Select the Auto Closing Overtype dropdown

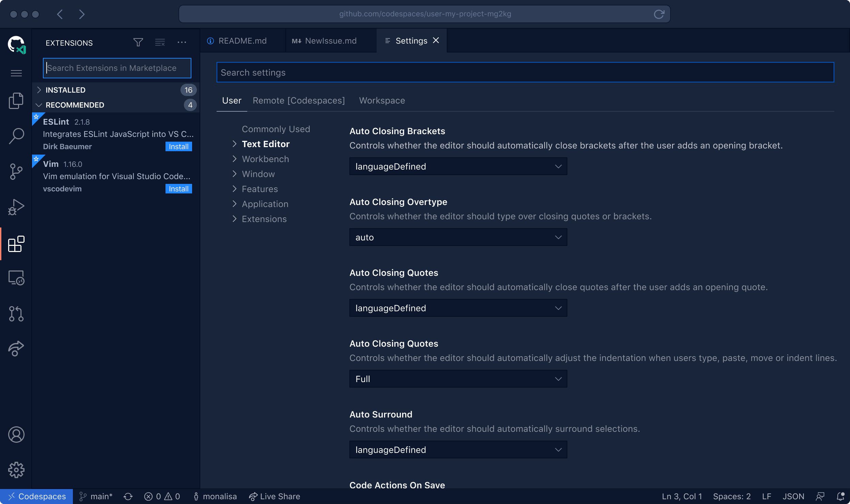point(457,236)
